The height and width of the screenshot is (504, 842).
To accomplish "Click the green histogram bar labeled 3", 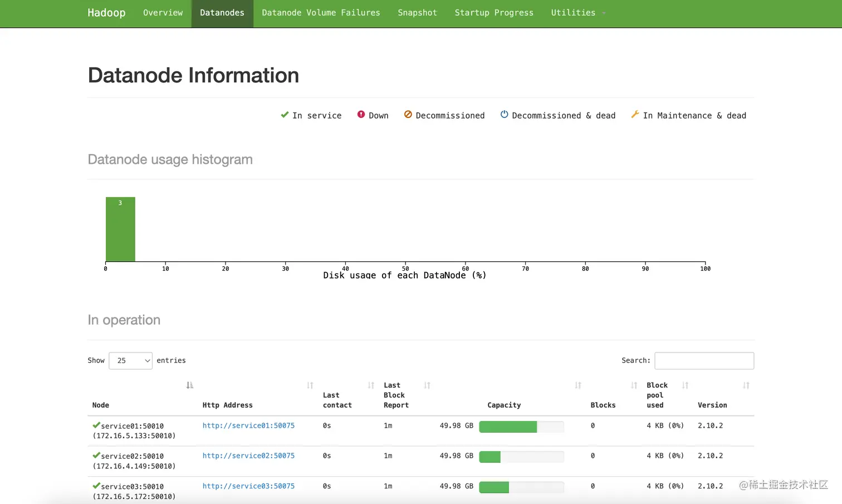I will (120, 229).
